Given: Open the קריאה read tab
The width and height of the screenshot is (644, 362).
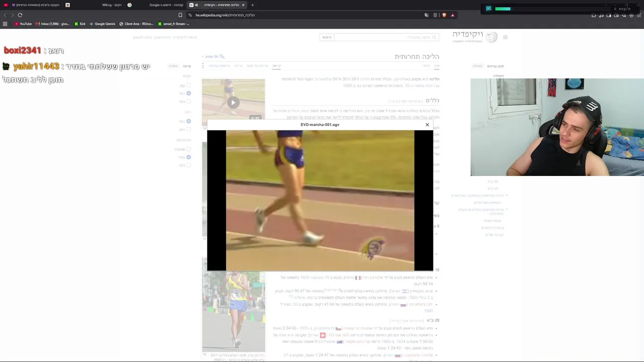Looking at the screenshot, I should coord(277,66).
